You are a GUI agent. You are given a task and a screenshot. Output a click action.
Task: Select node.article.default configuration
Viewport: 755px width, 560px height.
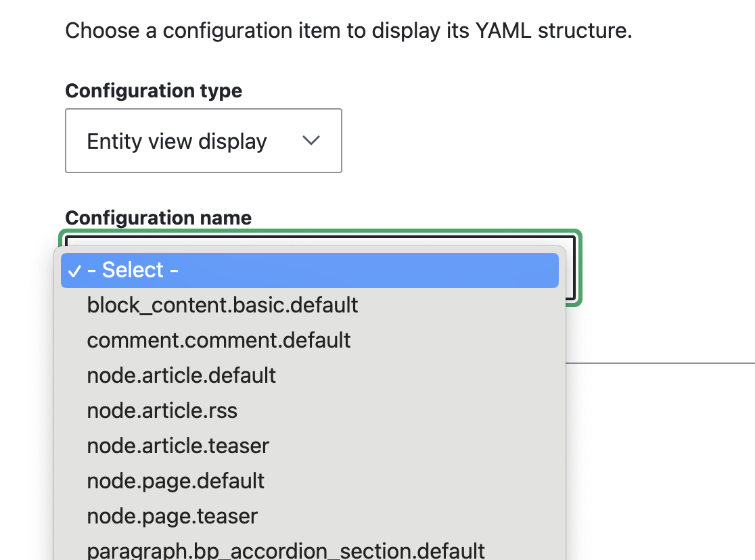(x=181, y=375)
